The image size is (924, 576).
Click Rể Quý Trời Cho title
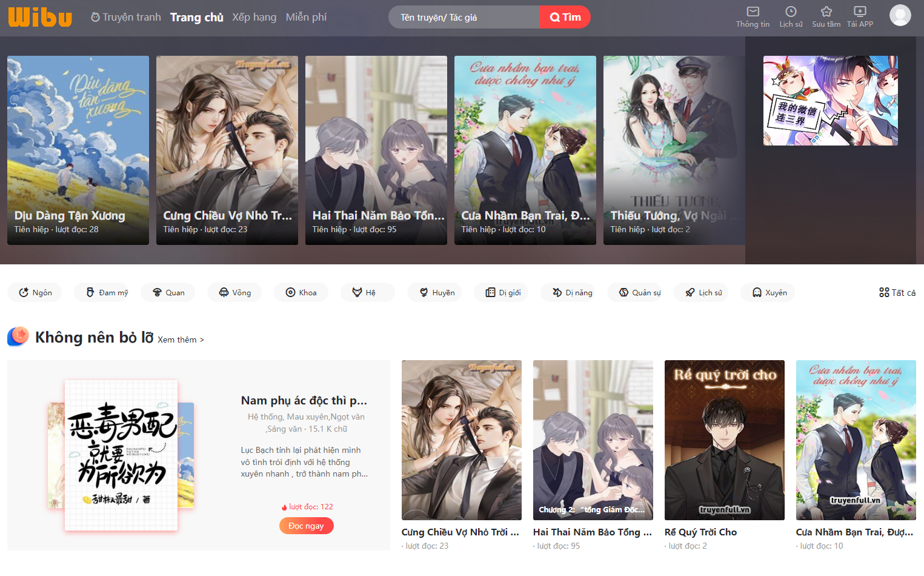coord(701,532)
